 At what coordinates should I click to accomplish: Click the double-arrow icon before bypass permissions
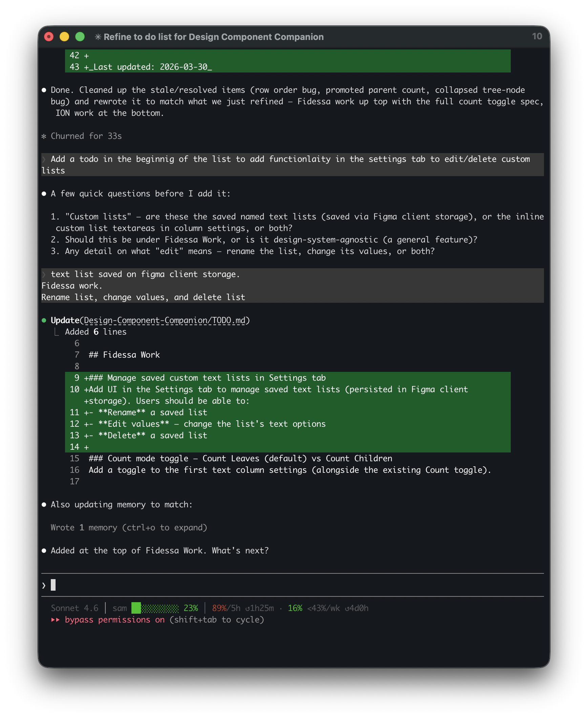(55, 620)
